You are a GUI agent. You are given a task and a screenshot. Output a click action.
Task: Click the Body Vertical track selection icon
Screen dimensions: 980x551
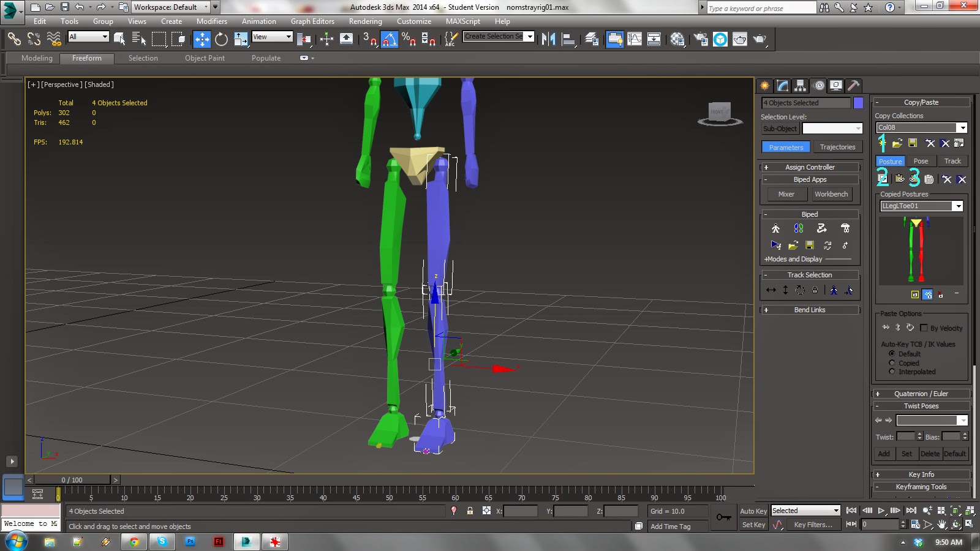pyautogui.click(x=785, y=290)
